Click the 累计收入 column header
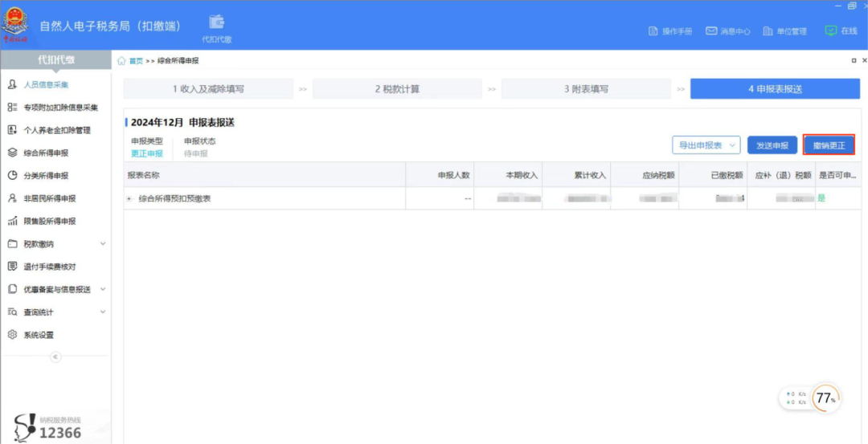Image resolution: width=868 pixels, height=444 pixels. click(x=576, y=175)
